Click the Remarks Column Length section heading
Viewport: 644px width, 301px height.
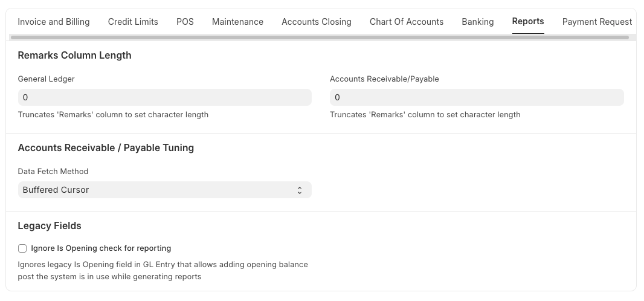pos(74,56)
